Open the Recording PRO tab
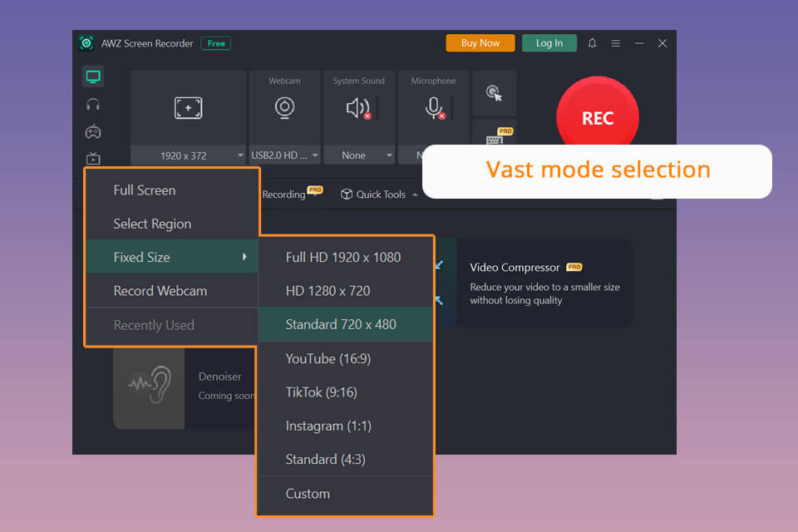 click(292, 194)
